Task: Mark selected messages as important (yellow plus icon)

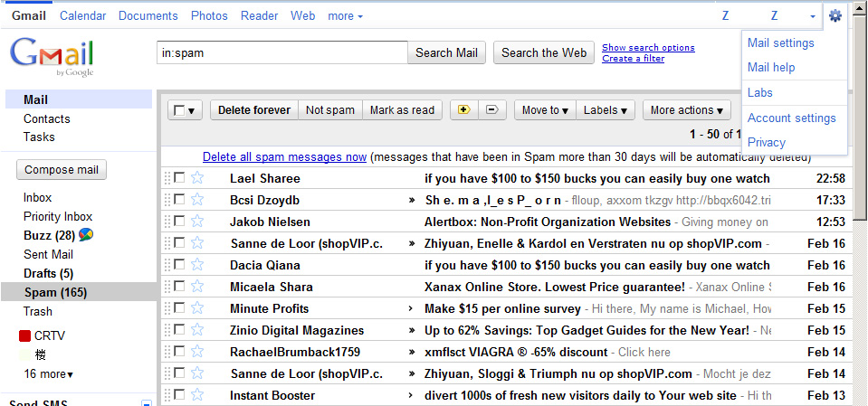Action: 464,110
